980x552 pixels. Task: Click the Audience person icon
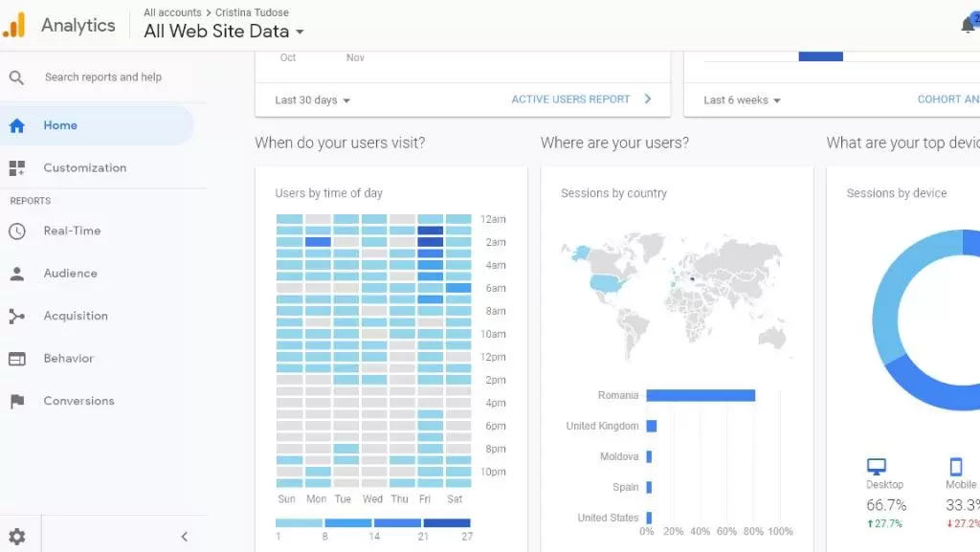click(x=16, y=274)
